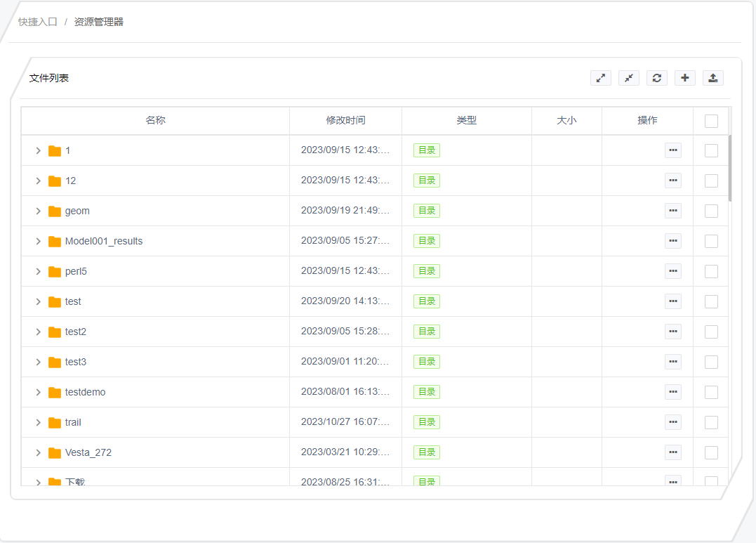Check the checkbox for folder 1
Screen dimensions: 756x543
[711, 150]
